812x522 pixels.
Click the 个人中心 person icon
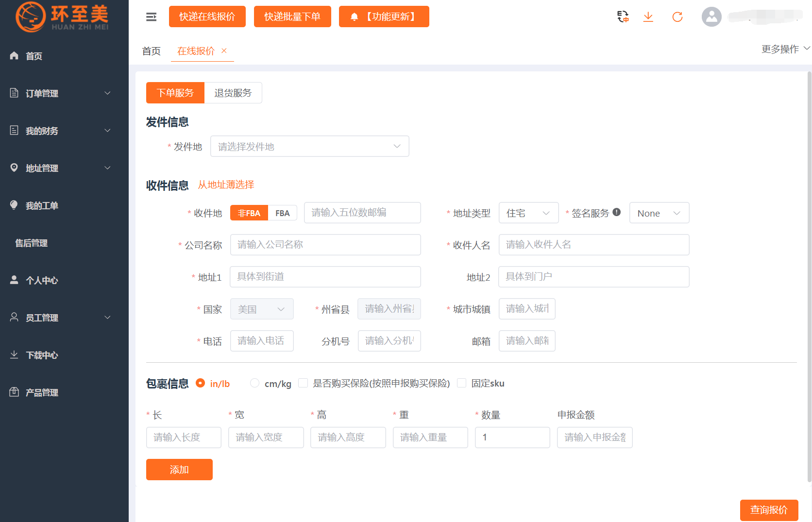[14, 280]
